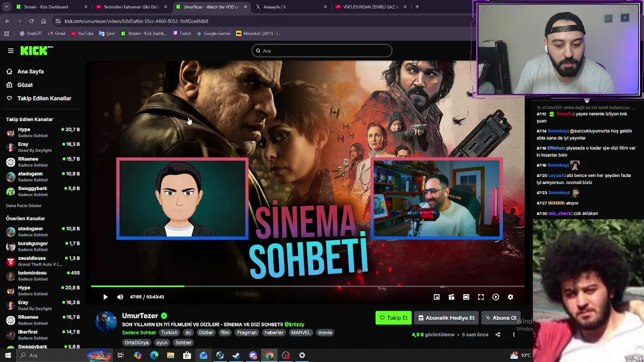Open YouTube bookmark
The height and width of the screenshot is (362, 644).
[82, 34]
